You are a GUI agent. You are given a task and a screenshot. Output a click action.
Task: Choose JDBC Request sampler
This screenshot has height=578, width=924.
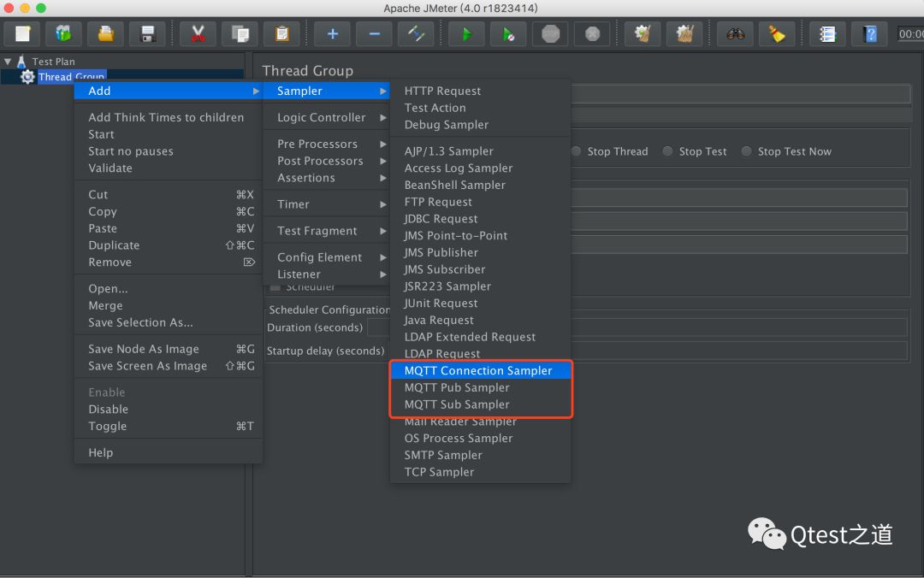(x=480, y=219)
